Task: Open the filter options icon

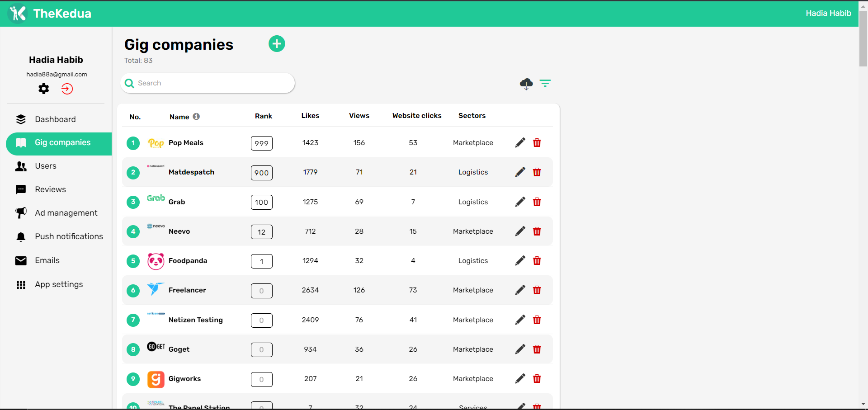Action: click(545, 83)
